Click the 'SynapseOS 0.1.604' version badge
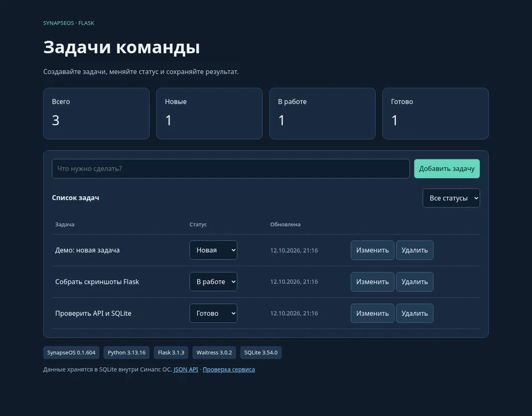The height and width of the screenshot is (416, 532). [x=71, y=353]
